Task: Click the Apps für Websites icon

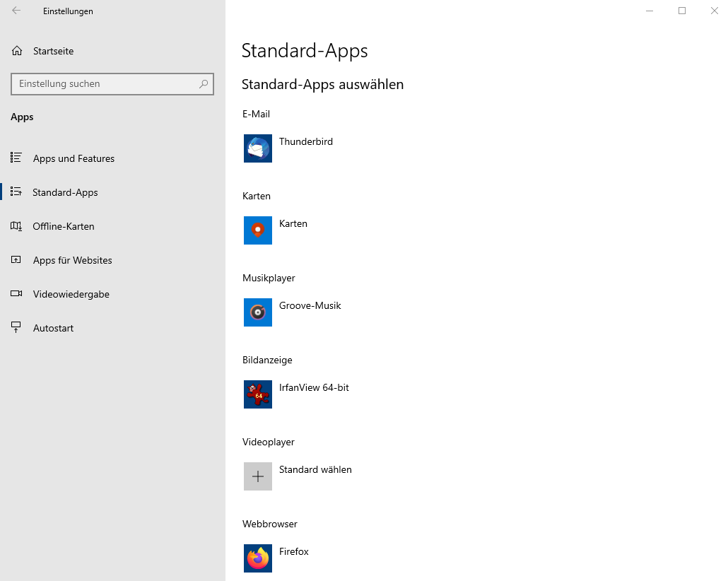Action: click(16, 259)
